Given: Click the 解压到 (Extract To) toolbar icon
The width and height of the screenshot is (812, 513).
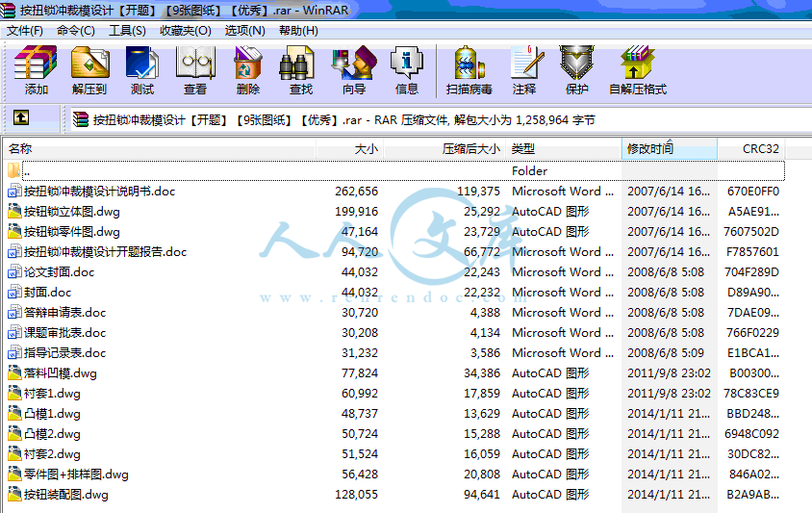Looking at the screenshot, I should pyautogui.click(x=89, y=63).
